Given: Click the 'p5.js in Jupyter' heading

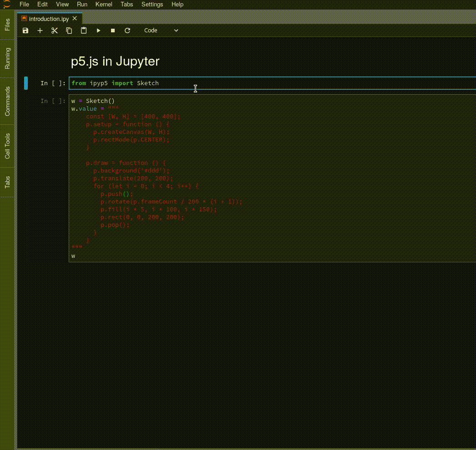Looking at the screenshot, I should (x=115, y=61).
